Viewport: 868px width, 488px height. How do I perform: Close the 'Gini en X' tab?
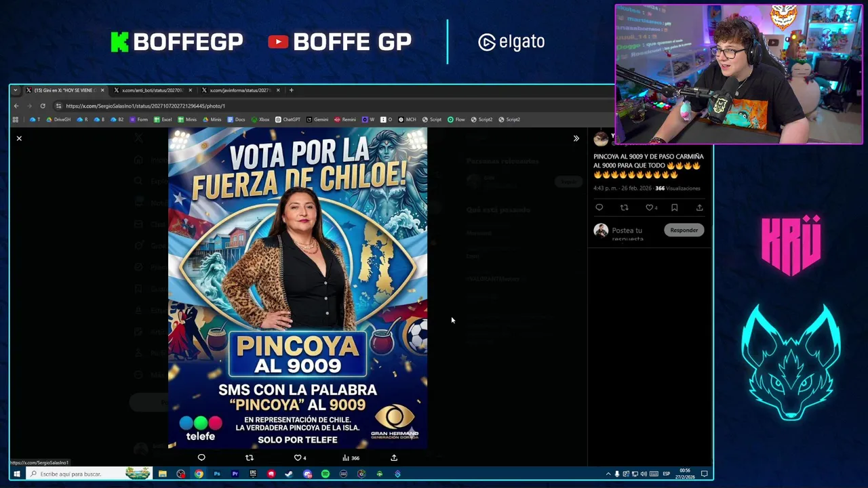pyautogui.click(x=102, y=90)
